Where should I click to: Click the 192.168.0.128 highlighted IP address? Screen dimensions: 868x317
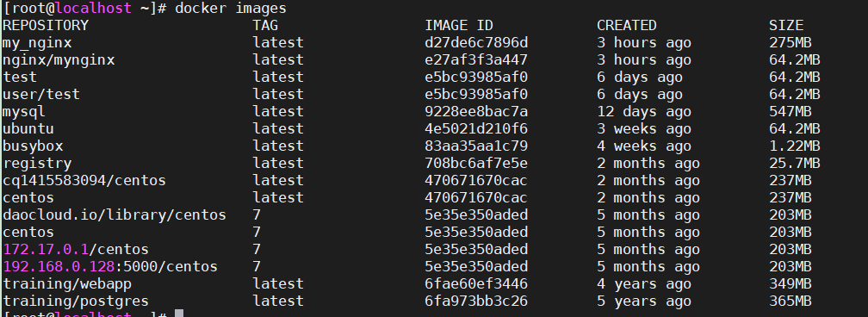pos(59,266)
